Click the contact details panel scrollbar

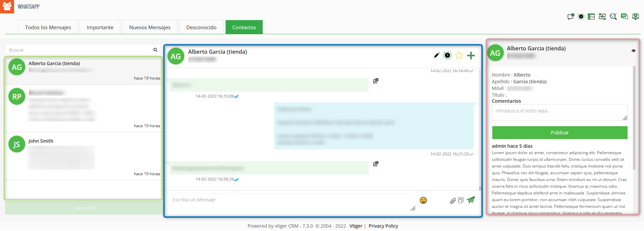(x=634, y=118)
